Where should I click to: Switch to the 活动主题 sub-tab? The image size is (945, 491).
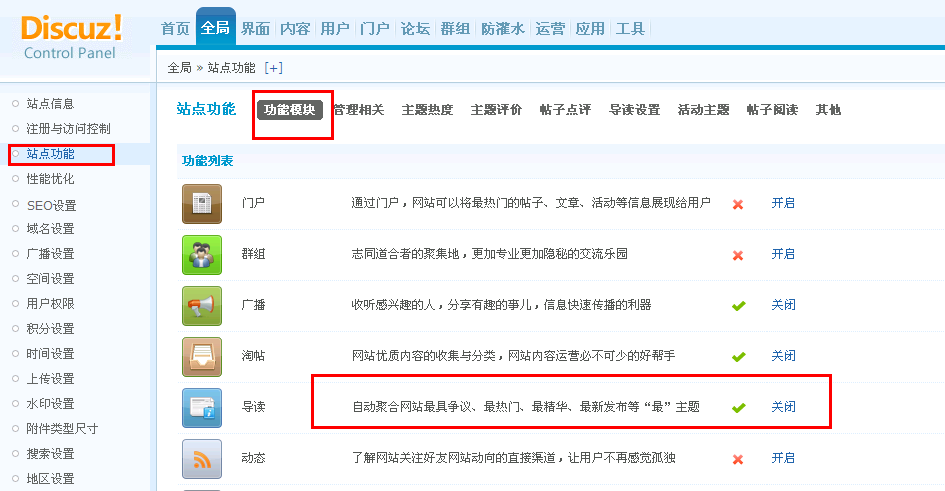(703, 110)
